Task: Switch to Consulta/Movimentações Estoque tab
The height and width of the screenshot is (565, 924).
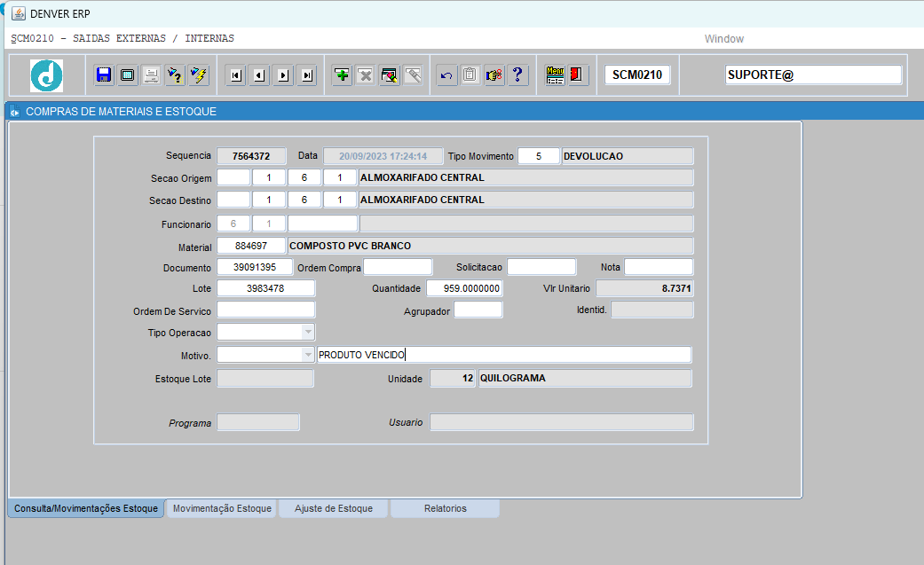Action: click(x=86, y=508)
